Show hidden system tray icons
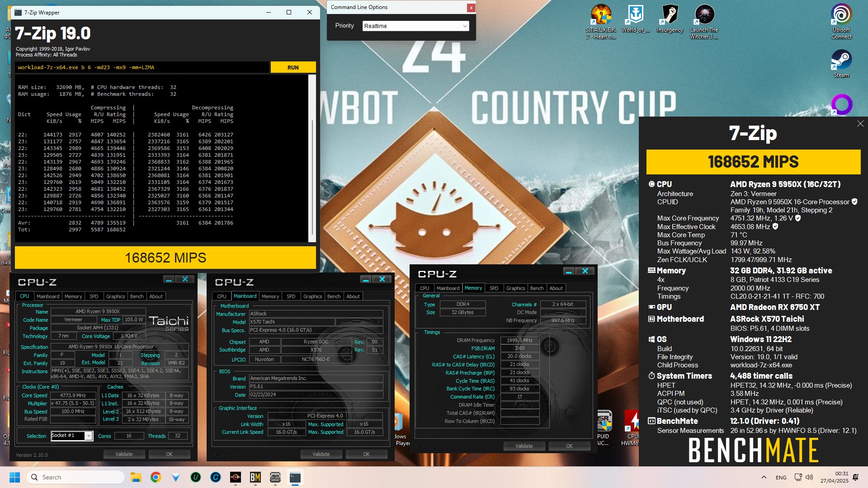 click(x=764, y=477)
